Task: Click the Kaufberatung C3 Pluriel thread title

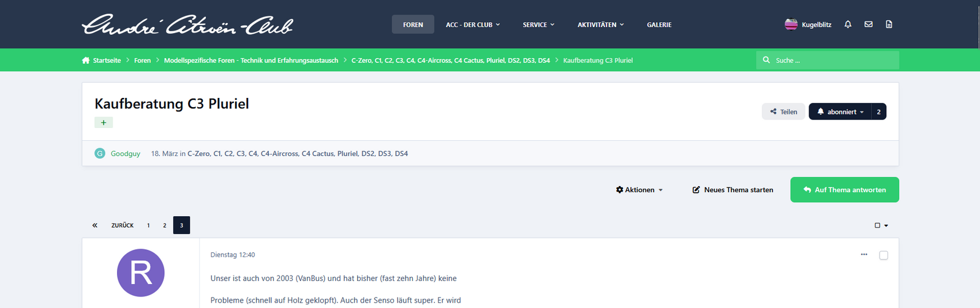Action: click(171, 103)
